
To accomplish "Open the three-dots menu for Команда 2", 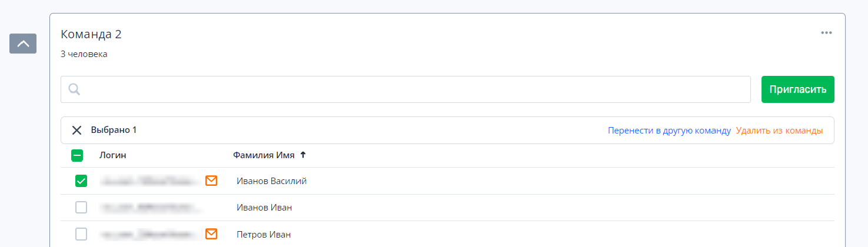I will click(x=827, y=33).
